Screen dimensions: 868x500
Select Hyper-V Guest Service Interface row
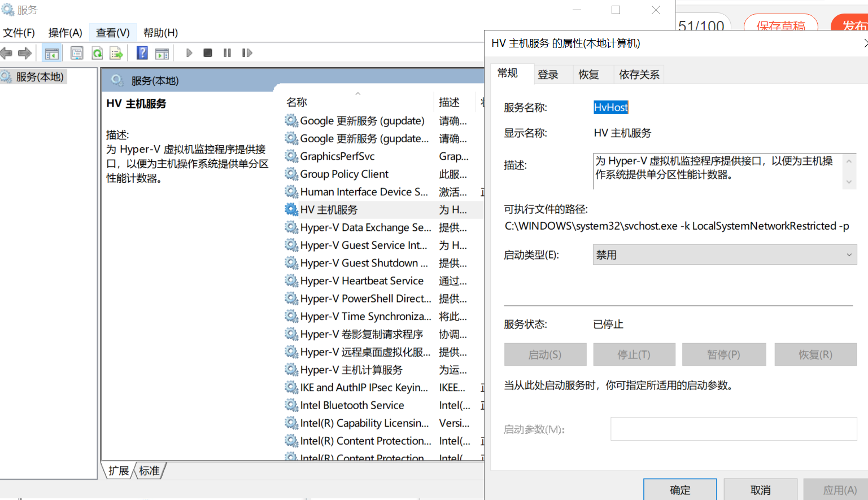pos(383,245)
